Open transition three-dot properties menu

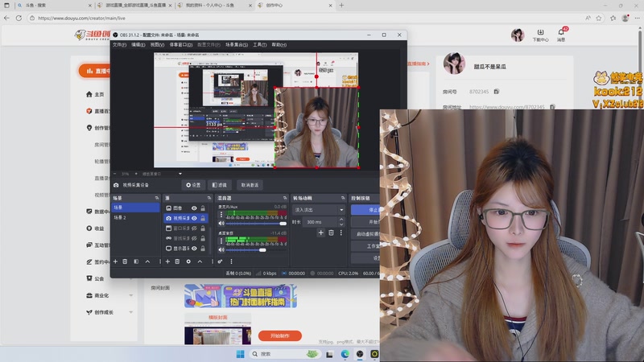341,232
